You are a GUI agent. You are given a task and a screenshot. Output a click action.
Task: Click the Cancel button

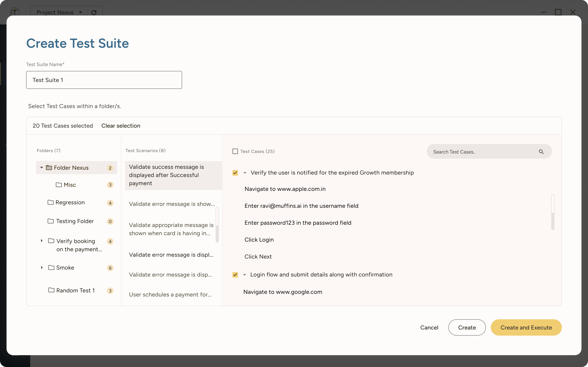coord(429,327)
